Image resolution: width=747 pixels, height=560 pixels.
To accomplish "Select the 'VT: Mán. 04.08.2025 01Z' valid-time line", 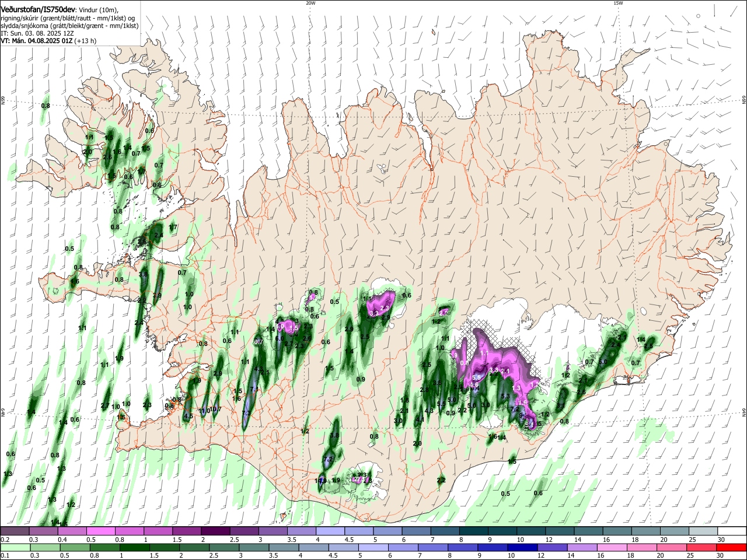I will click(36, 41).
